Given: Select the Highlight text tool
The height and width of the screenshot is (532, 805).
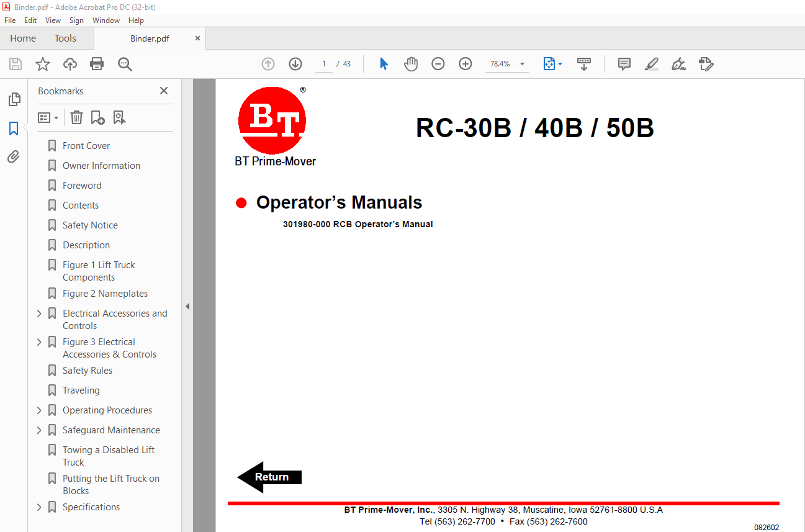Looking at the screenshot, I should pyautogui.click(x=651, y=64).
